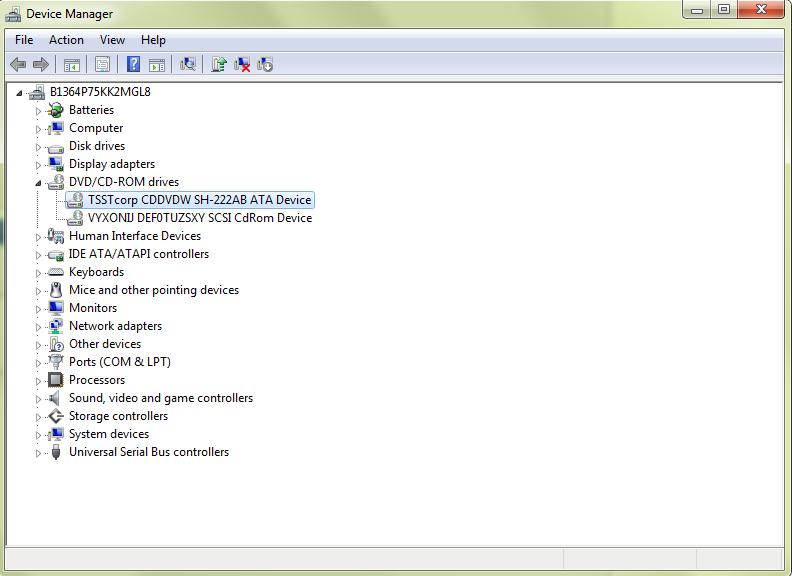
Task: Open the Help menu
Action: coord(153,40)
